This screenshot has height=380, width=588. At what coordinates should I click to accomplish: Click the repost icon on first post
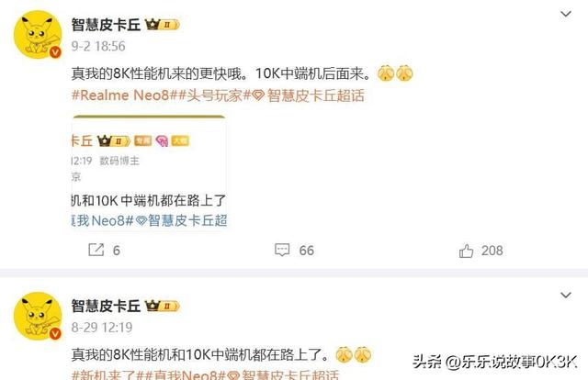[96, 250]
